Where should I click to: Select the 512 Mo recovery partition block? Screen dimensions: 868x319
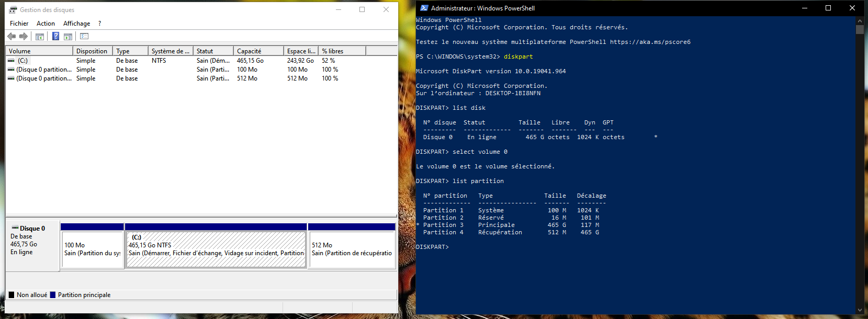point(352,246)
